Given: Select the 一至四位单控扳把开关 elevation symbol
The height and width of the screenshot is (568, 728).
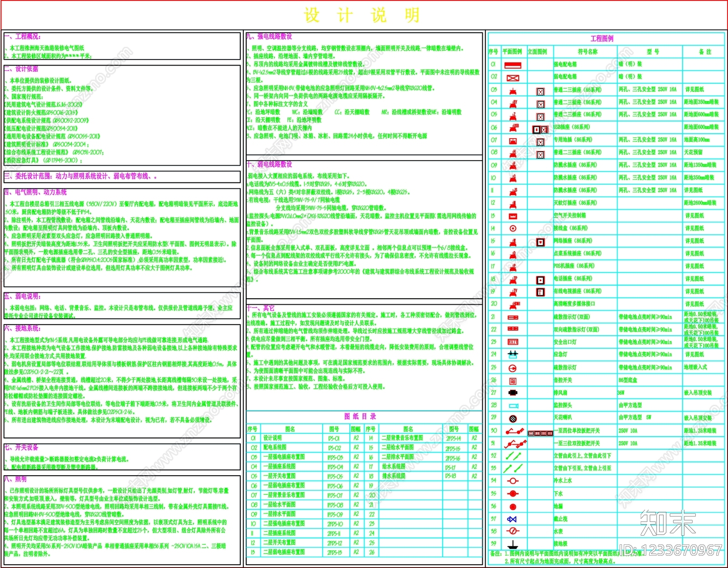Looking at the screenshot, I should [540, 433].
